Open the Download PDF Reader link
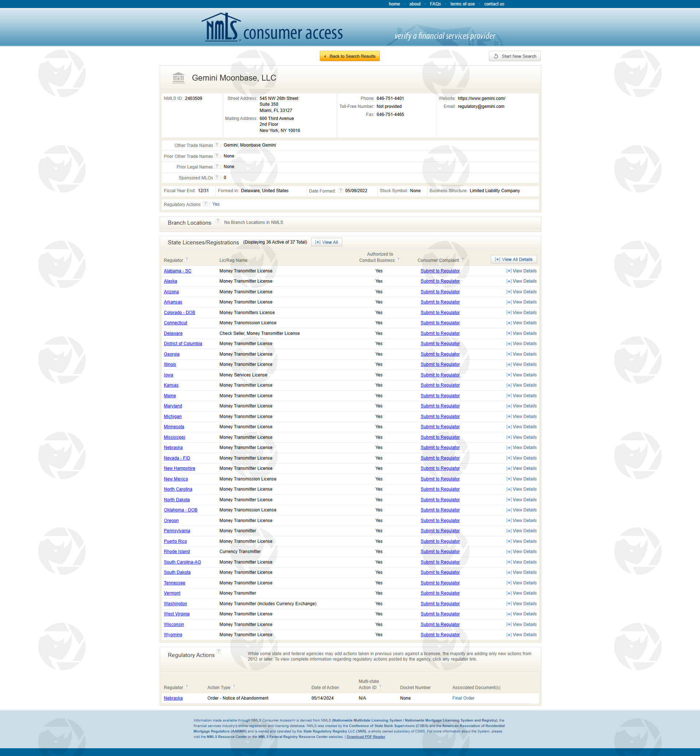 [x=366, y=737]
